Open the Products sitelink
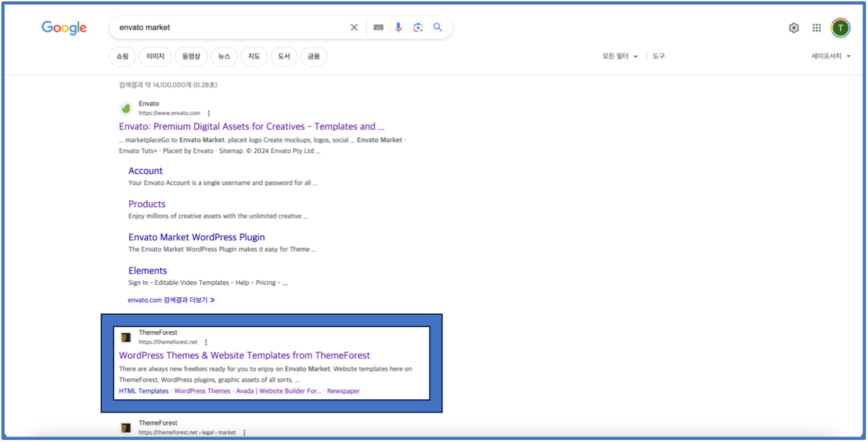The width and height of the screenshot is (868, 442). [x=147, y=204]
